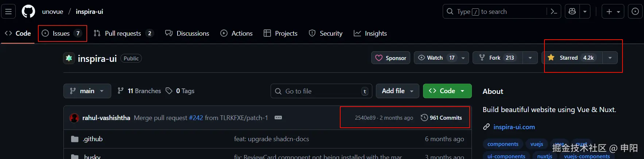The width and height of the screenshot is (644, 159).
Task: Expand the hidden commit message ellipsis
Action: (278, 118)
